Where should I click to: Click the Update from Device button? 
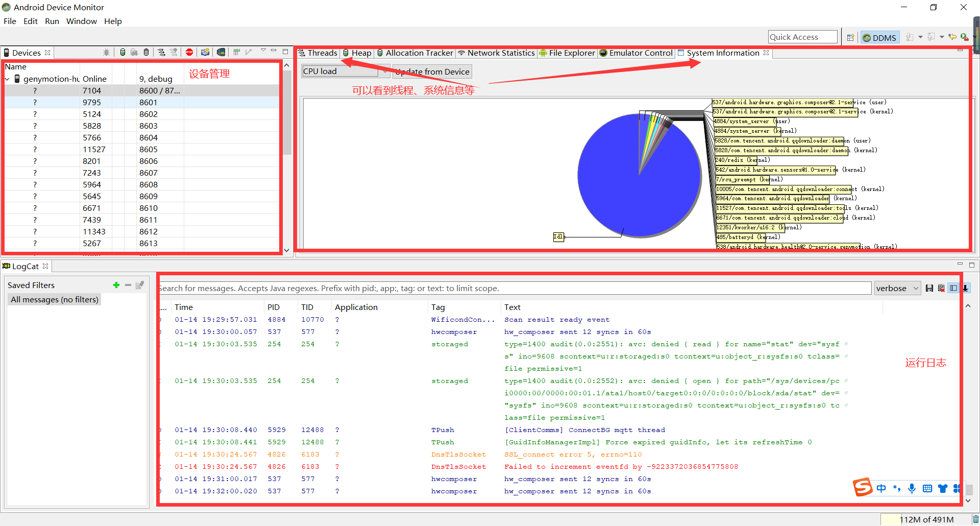[432, 71]
